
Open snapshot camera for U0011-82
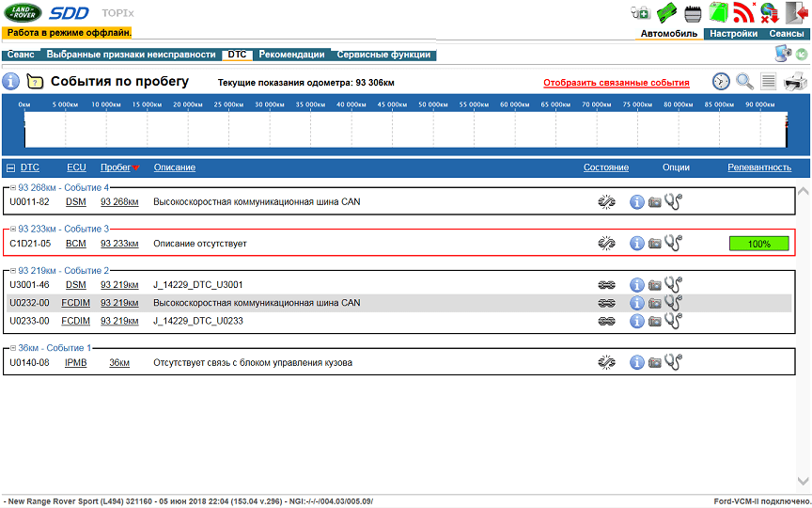tap(655, 202)
